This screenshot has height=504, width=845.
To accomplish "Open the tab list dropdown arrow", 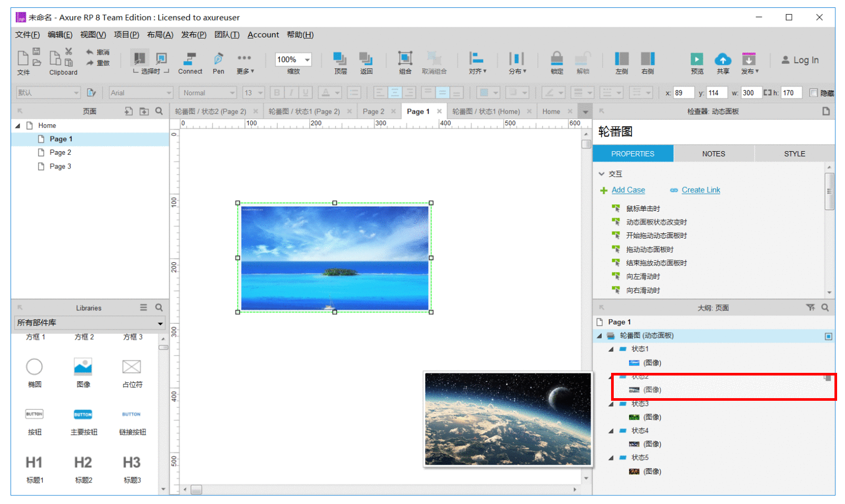I will 585,112.
